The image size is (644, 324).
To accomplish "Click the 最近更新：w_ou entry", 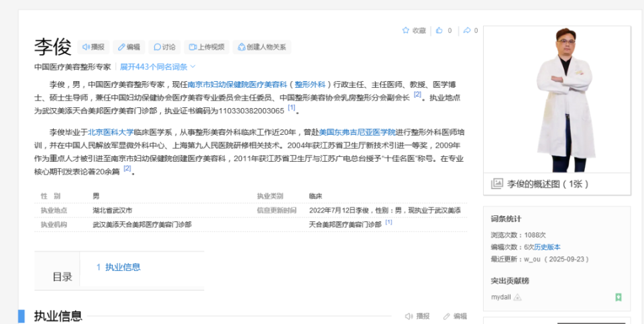I will click(541, 259).
